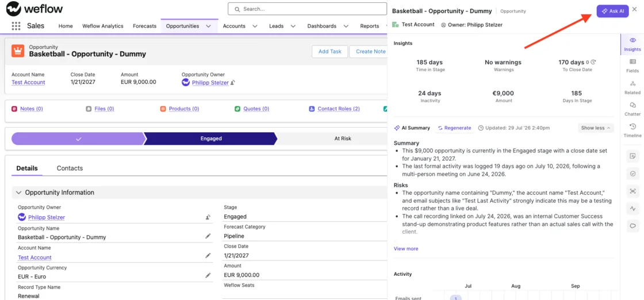This screenshot has width=644, height=300.
Task: Click the Weflow logo
Action: click(34, 8)
